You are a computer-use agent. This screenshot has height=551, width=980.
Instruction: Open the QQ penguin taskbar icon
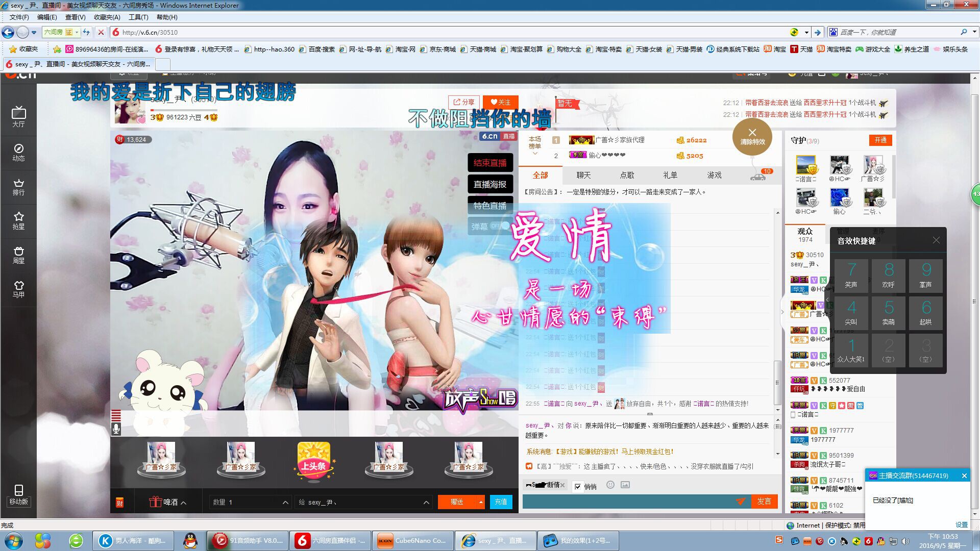coord(190,541)
